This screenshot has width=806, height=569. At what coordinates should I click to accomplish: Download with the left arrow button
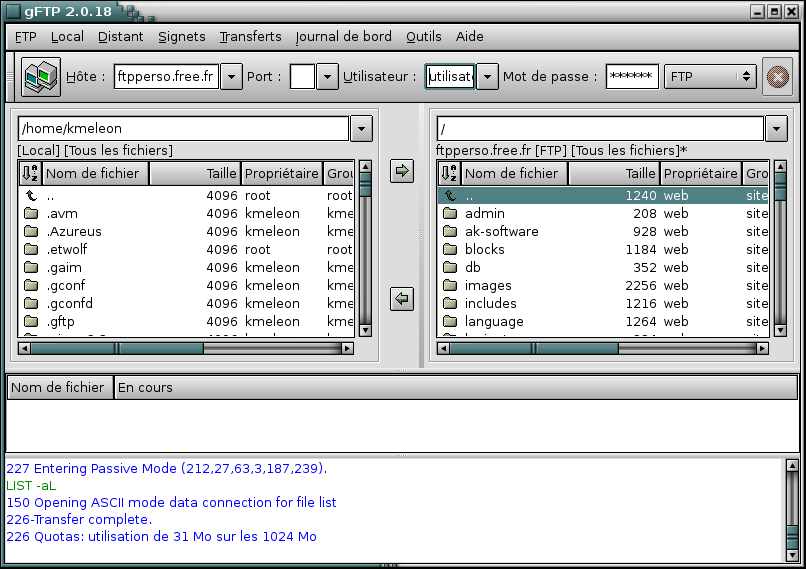click(402, 299)
